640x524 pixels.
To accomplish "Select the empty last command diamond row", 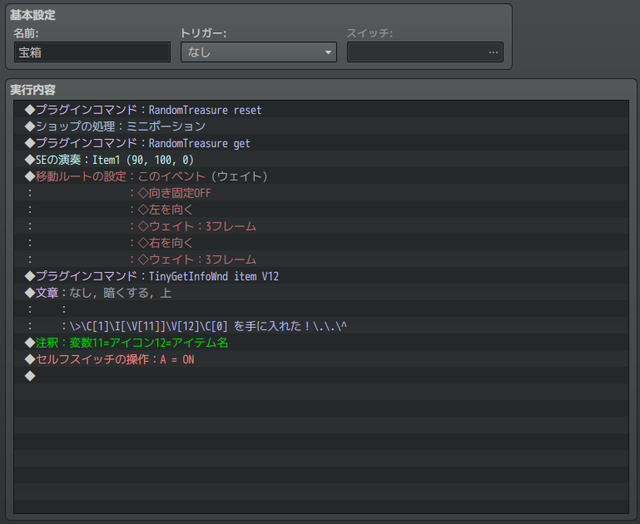I will click(321, 376).
